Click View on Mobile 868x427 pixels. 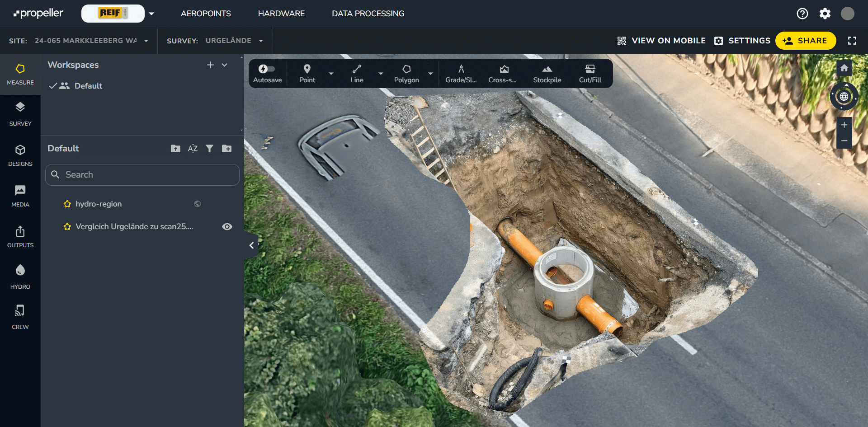click(661, 41)
